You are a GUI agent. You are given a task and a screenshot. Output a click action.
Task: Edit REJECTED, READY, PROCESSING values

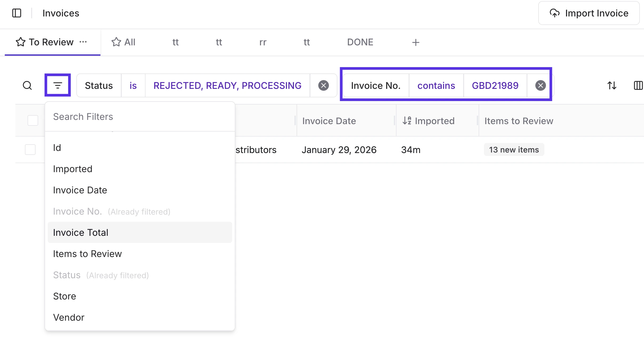point(227,85)
